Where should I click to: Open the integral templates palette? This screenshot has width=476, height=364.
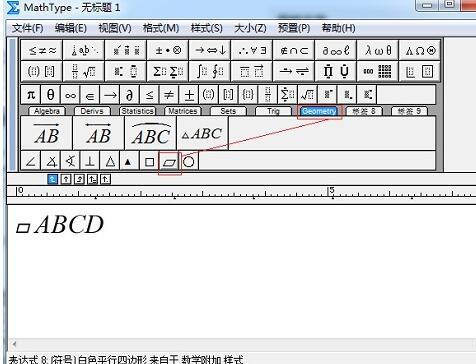210,71
